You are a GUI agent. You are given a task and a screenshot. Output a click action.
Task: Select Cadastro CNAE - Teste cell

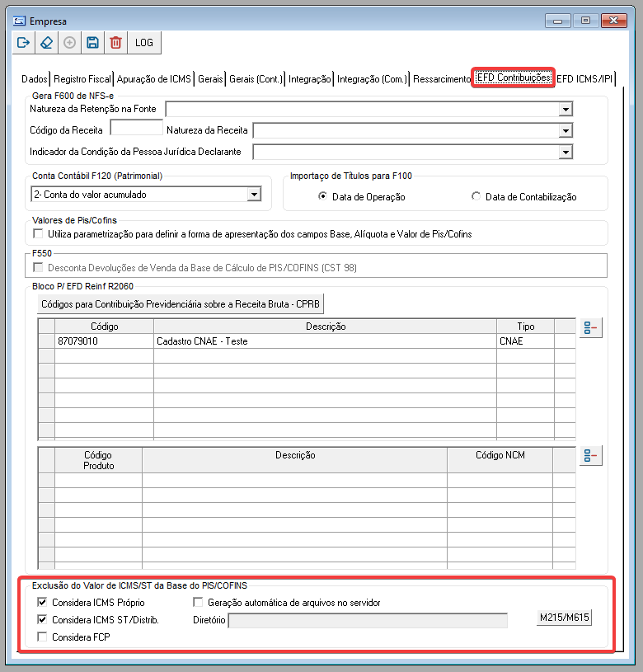coord(325,341)
